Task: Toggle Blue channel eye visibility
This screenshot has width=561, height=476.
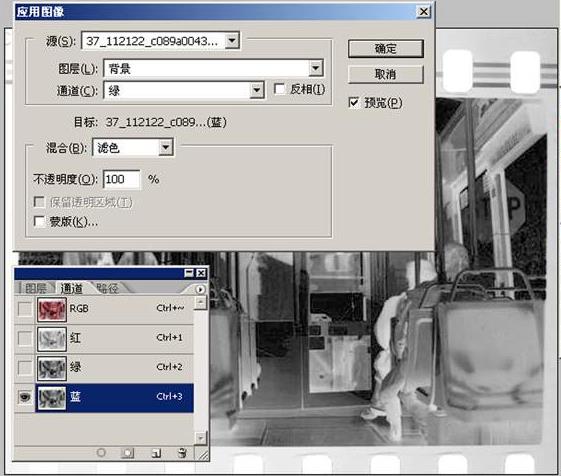Action: pos(25,397)
